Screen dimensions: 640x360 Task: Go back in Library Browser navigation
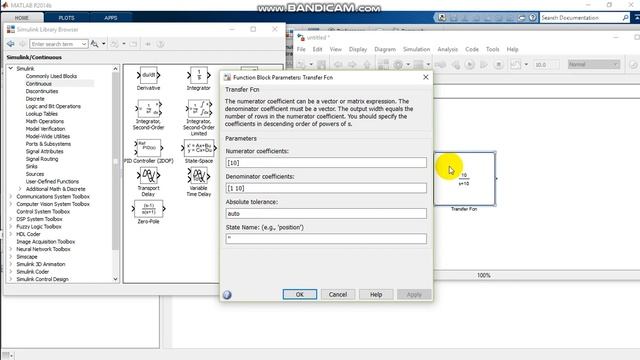11,44
